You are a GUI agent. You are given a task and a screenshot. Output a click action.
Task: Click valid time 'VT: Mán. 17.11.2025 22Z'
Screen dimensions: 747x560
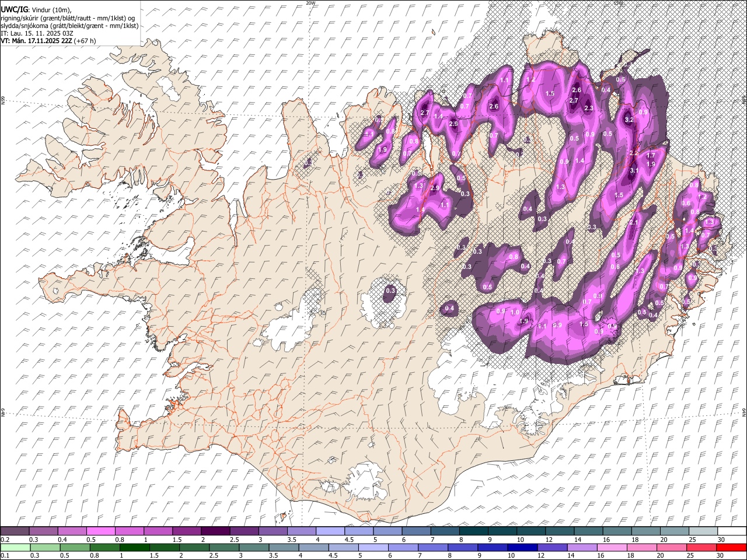[36, 41]
